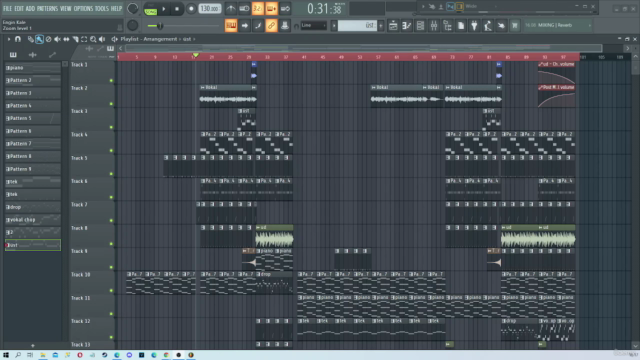The image size is (640, 360).
Task: Click the Stop transport button
Action: [x=177, y=9]
